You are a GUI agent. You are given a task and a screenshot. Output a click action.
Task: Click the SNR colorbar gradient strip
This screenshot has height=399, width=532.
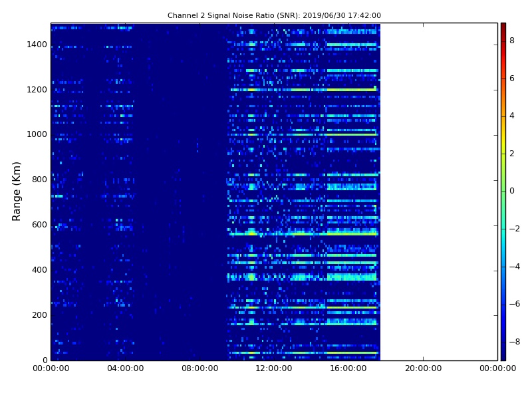coord(503,192)
